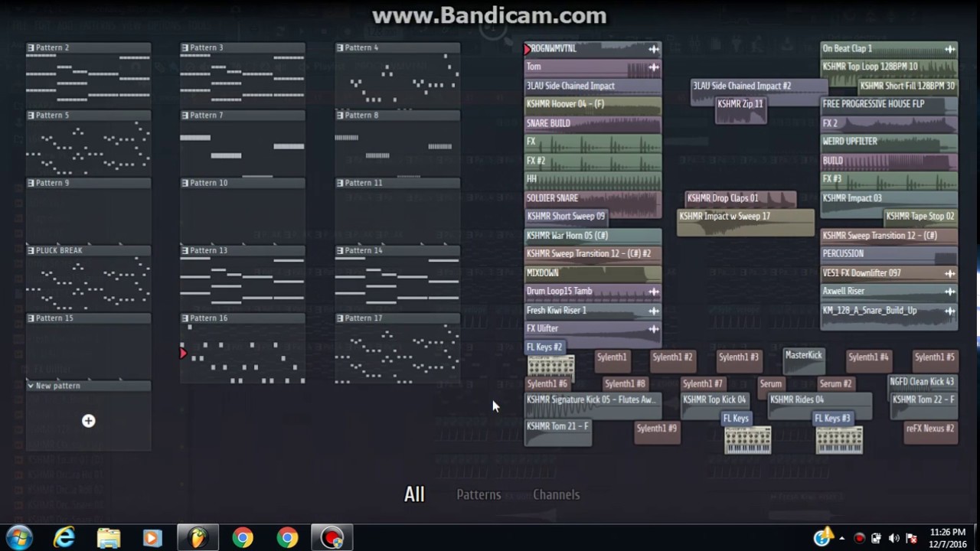Open Internet Explorer from the taskbar
Viewport: 980px width, 551px height.
pos(64,538)
